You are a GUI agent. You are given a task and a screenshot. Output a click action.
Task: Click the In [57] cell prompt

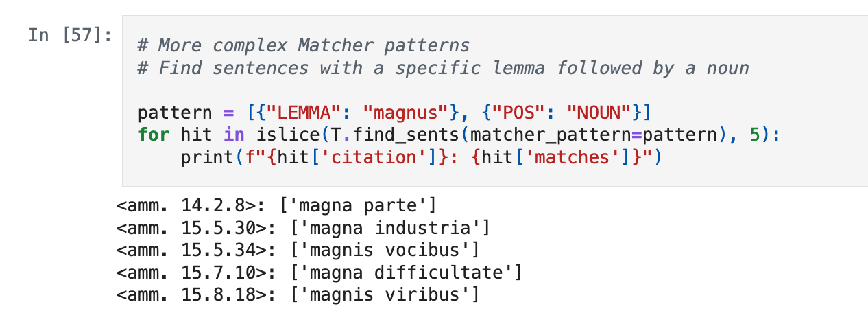click(x=70, y=34)
